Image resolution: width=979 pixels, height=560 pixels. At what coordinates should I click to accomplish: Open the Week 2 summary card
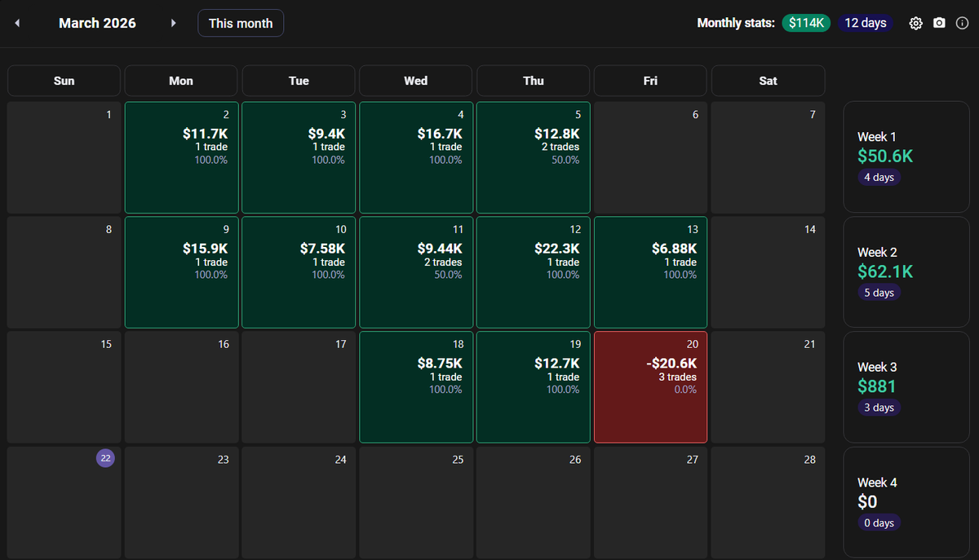pyautogui.click(x=906, y=271)
